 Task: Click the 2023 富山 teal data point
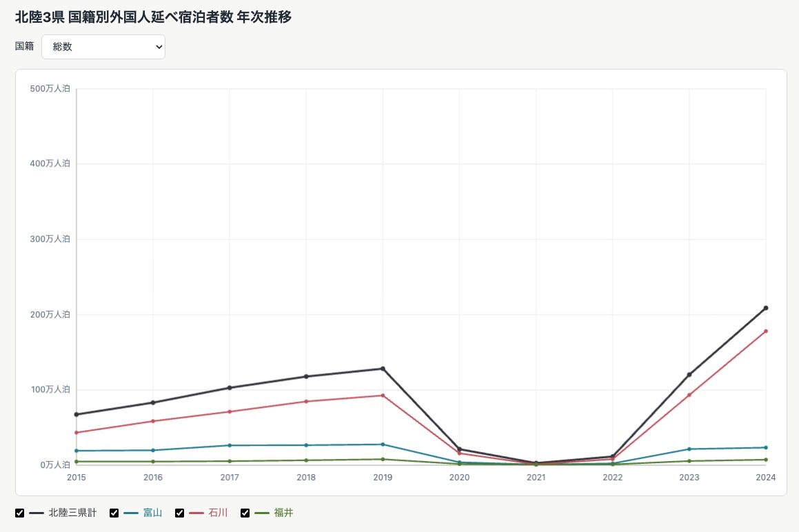pos(689,449)
